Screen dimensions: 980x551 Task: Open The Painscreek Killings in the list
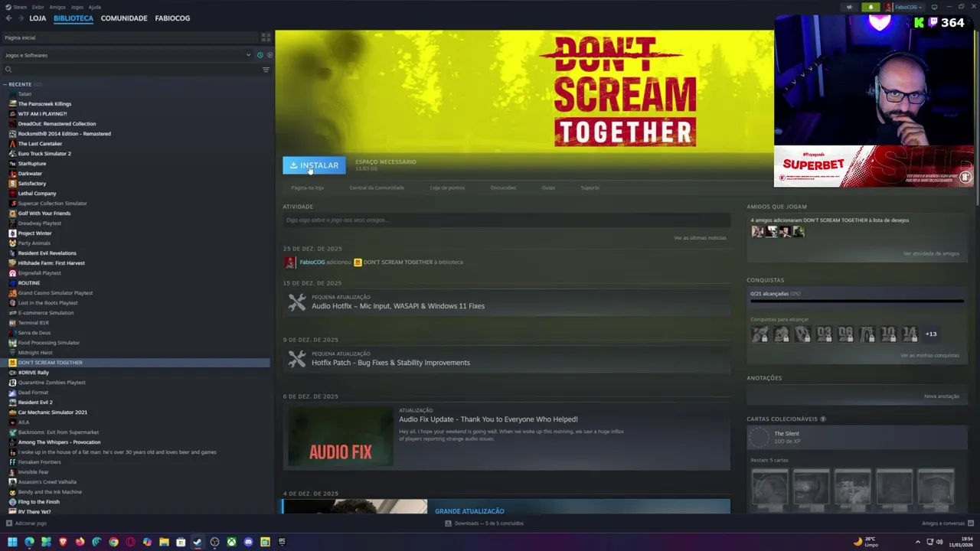44,104
